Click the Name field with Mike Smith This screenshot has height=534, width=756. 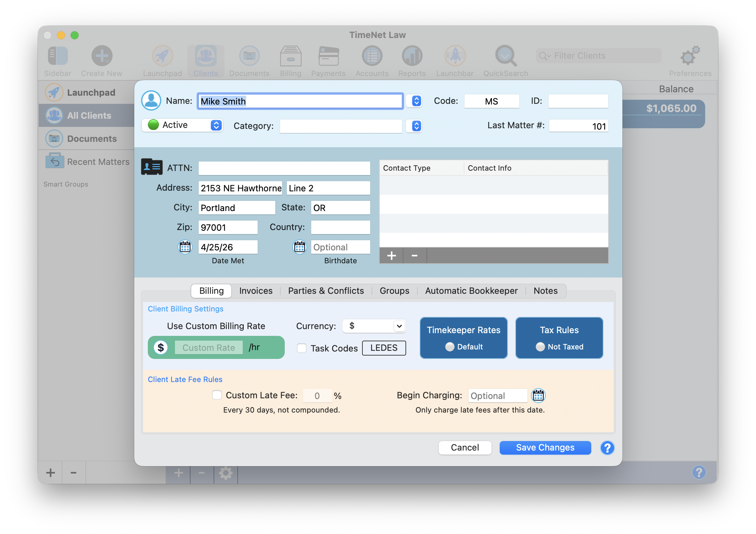tap(300, 101)
